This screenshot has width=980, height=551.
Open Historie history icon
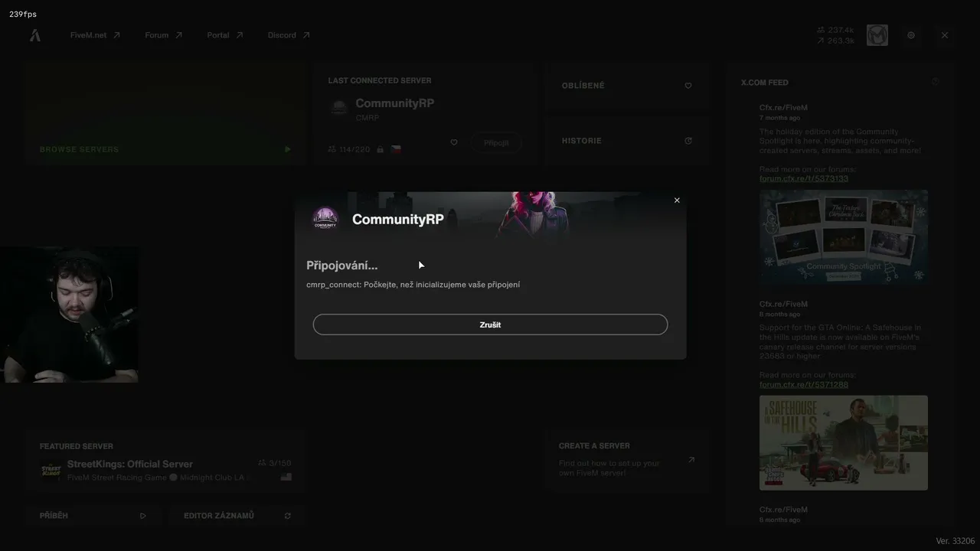688,141
